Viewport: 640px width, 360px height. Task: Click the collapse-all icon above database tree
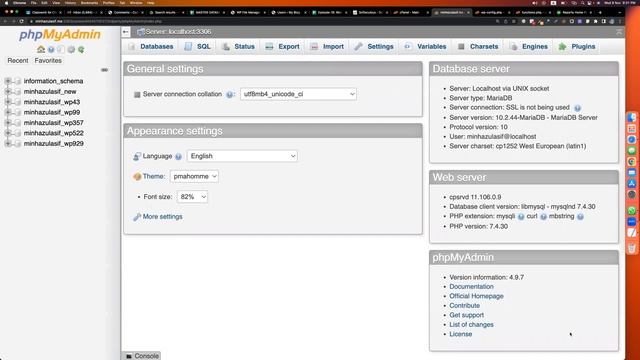pos(104,70)
